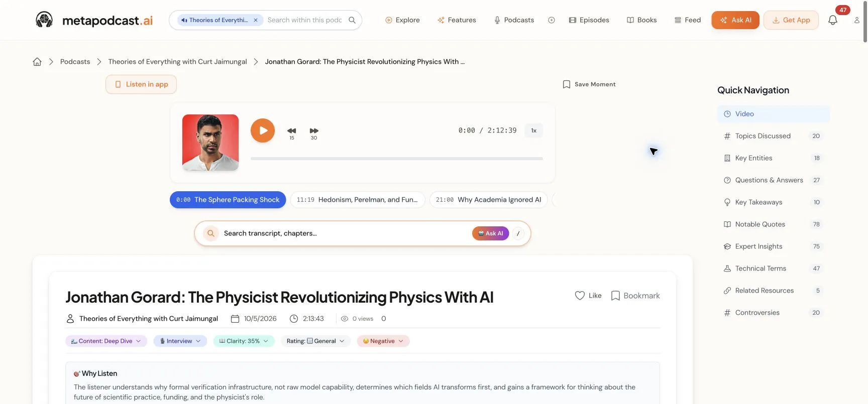
Task: Expand the Interview tag dropdown
Action: [180, 341]
